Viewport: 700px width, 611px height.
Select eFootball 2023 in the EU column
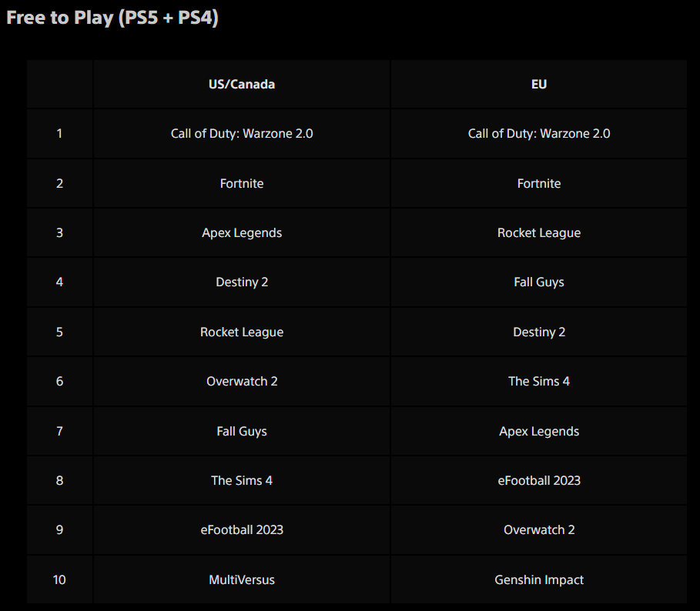click(x=539, y=481)
